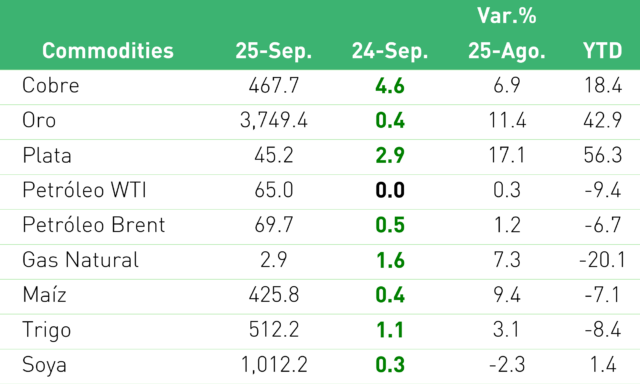Screen dimensions: 640x384
Task: Select the Plata commodity name
Action: point(47,155)
